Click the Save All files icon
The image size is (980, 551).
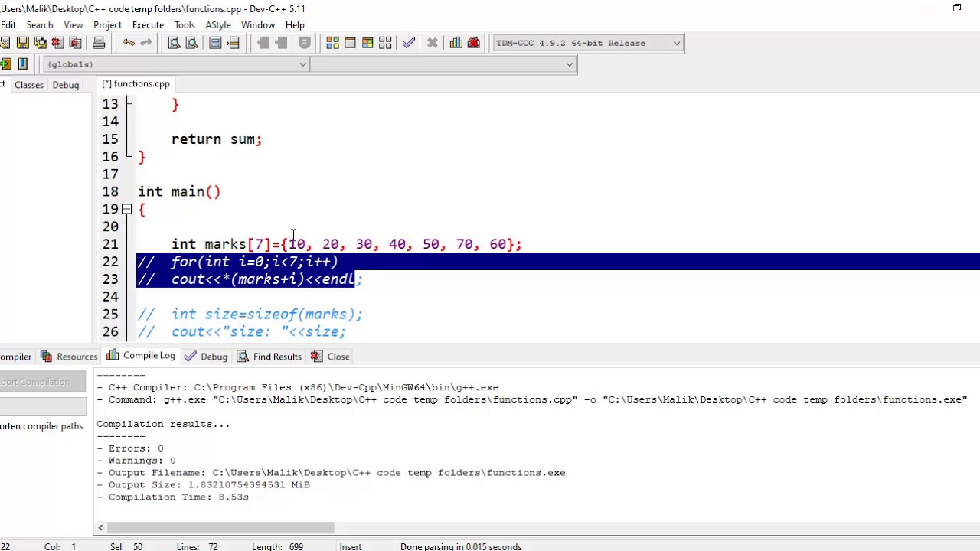41,43
